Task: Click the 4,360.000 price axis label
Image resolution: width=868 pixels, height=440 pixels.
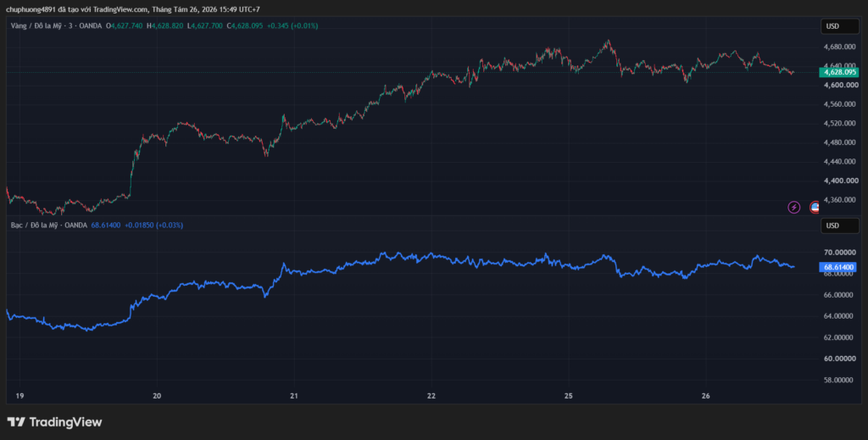Action: 840,200
